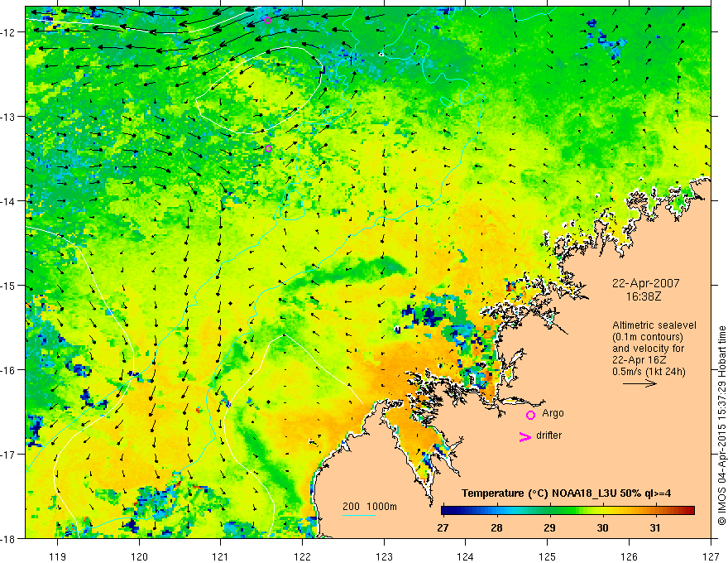The height and width of the screenshot is (563, 728).
Task: Click the latitude axis label -15
Action: point(9,285)
